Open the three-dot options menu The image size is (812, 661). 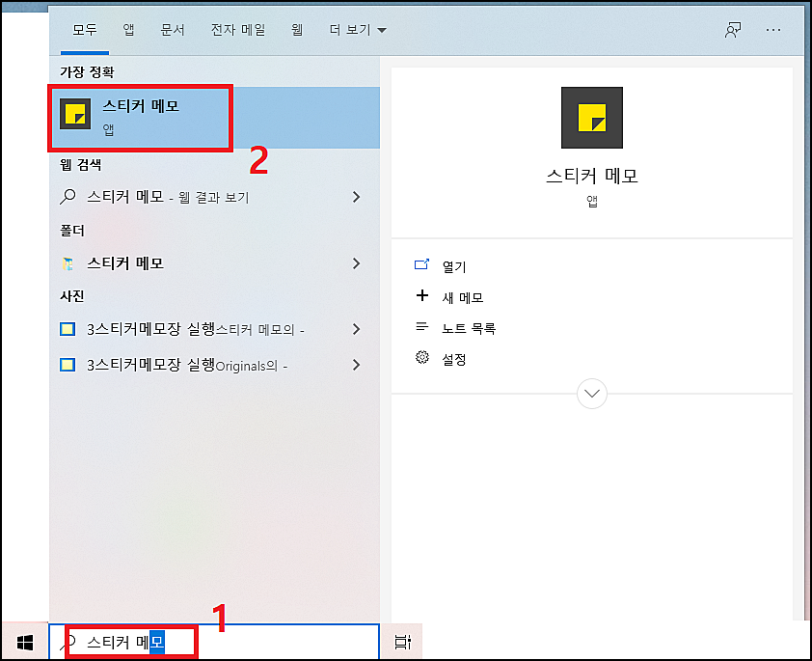(773, 30)
